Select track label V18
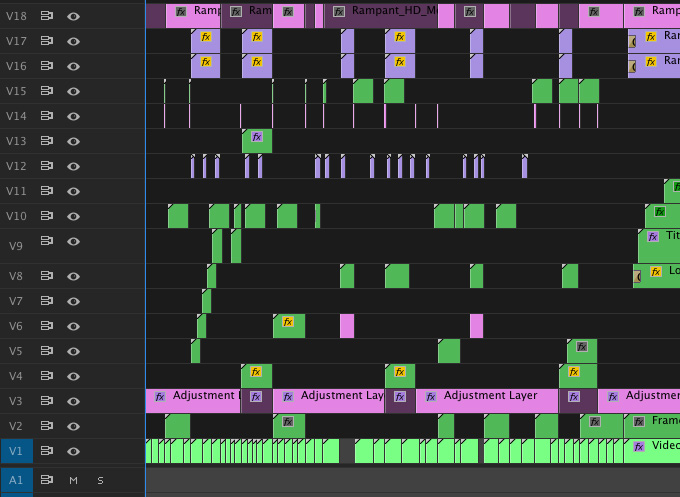The width and height of the screenshot is (680, 497). (16, 16)
